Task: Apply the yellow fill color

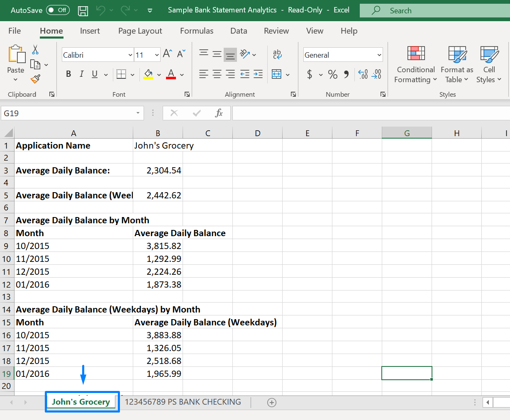Action: [148, 74]
